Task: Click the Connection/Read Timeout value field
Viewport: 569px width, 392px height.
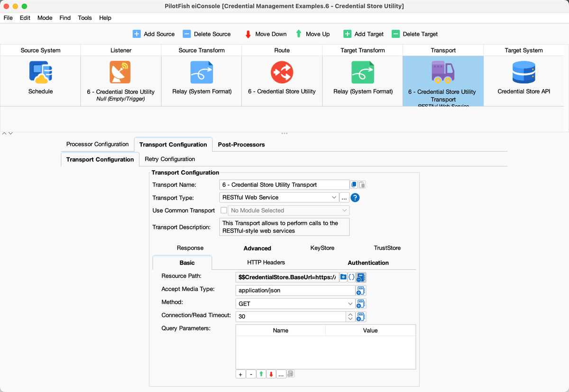Action: [x=291, y=317]
